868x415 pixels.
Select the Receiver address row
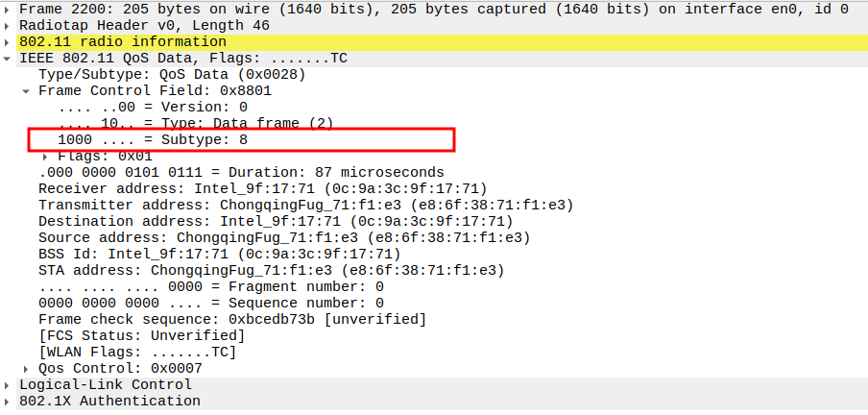[x=261, y=188]
